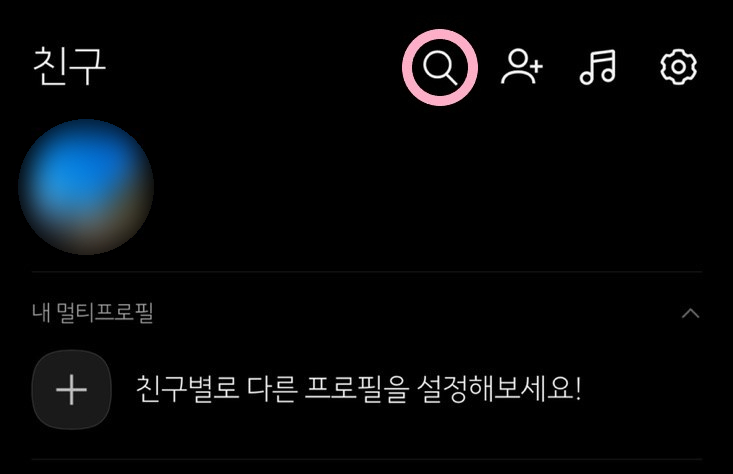
Task: Collapse the 내 멀티프로필 section chevron
Action: [x=690, y=313]
